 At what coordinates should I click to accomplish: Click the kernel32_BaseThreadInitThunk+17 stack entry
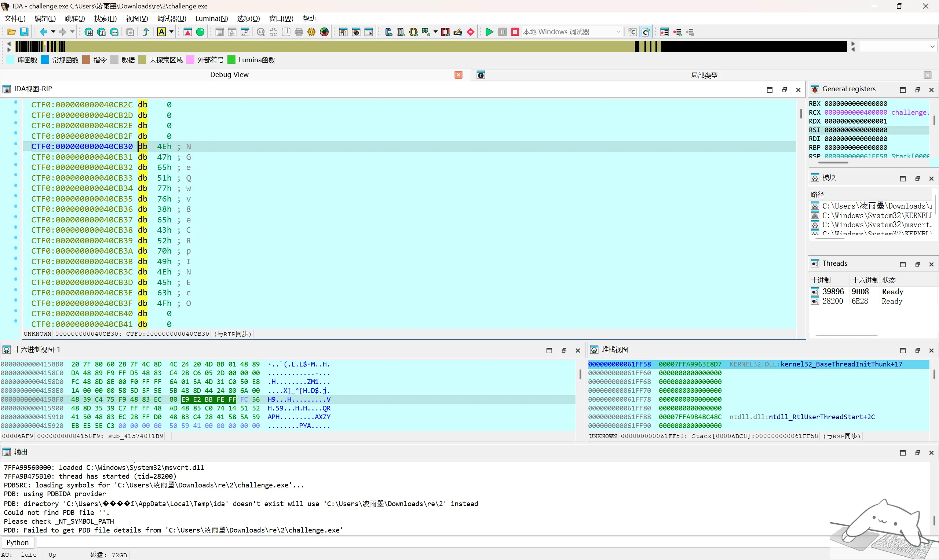tap(841, 364)
